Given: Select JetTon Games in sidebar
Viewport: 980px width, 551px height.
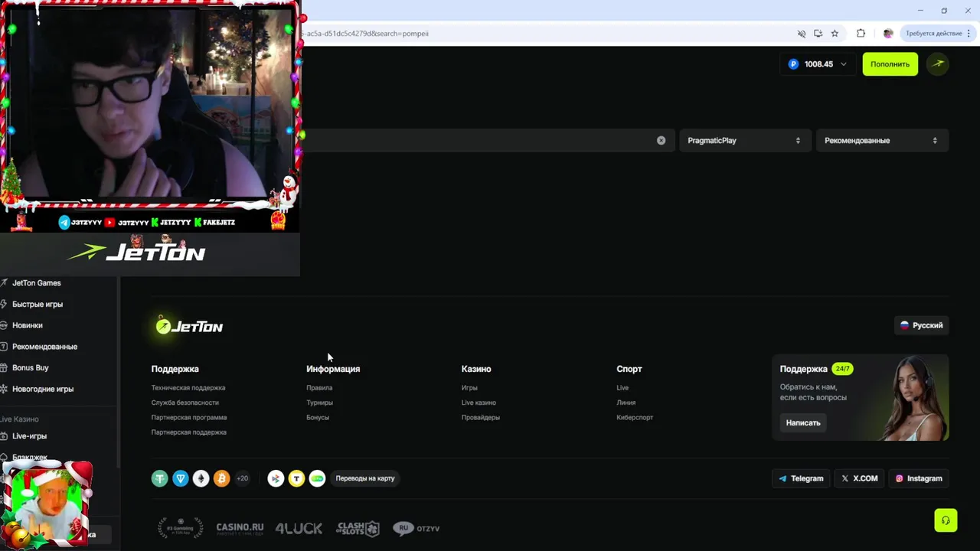Looking at the screenshot, I should coord(36,283).
